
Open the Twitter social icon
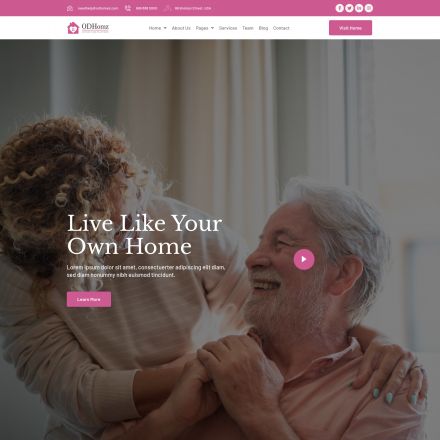coord(349,8)
